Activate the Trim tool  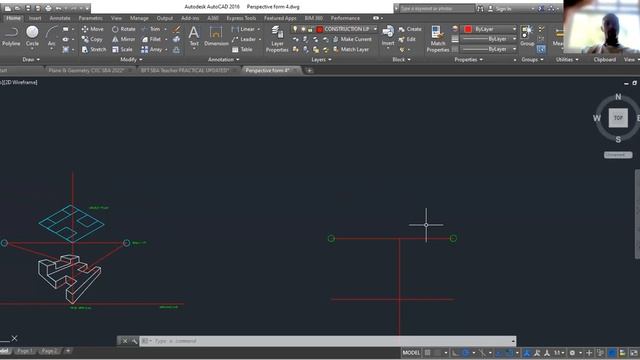point(151,29)
